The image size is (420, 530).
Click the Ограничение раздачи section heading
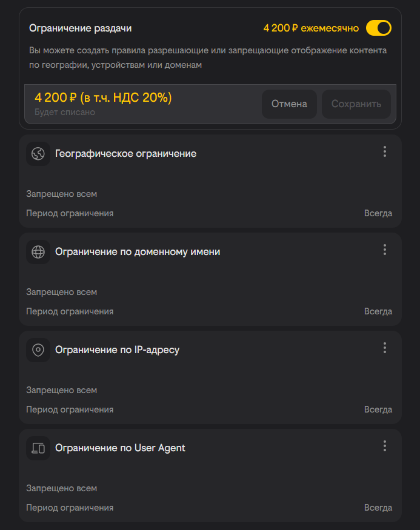[80, 28]
